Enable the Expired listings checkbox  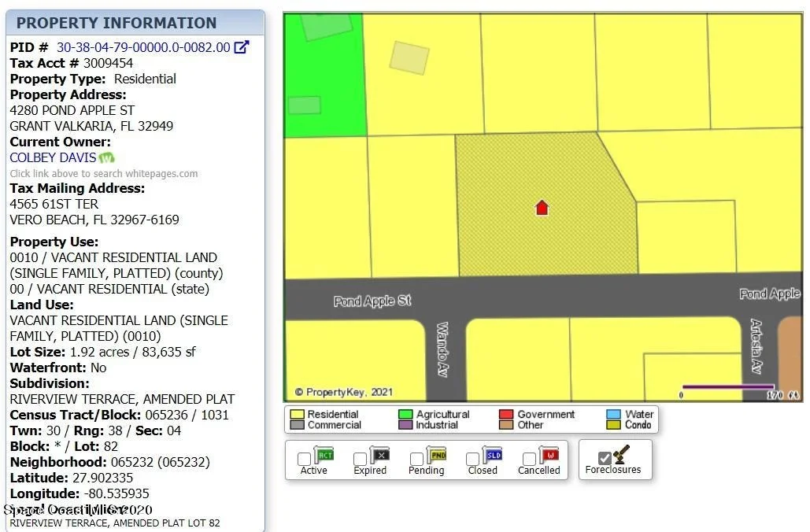360,459
